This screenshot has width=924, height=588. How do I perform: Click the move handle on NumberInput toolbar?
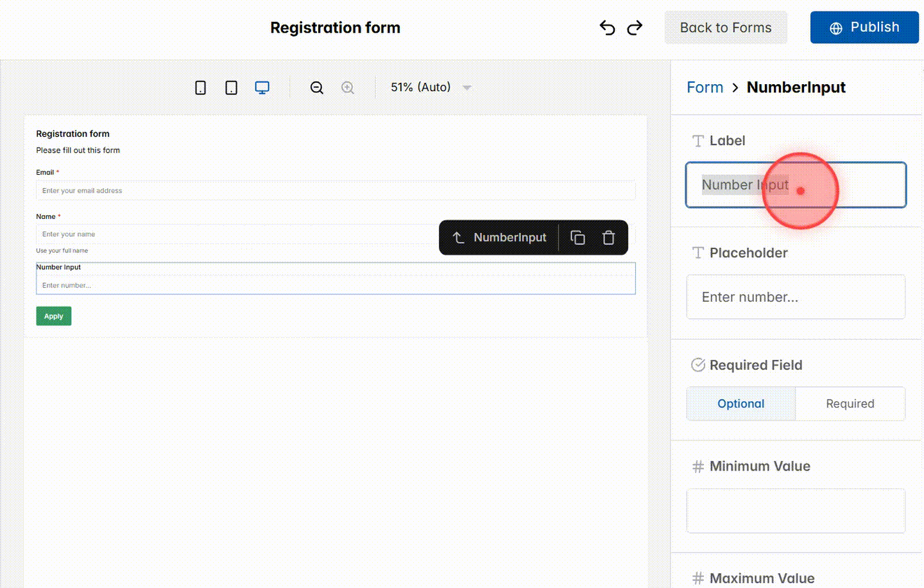coord(458,238)
